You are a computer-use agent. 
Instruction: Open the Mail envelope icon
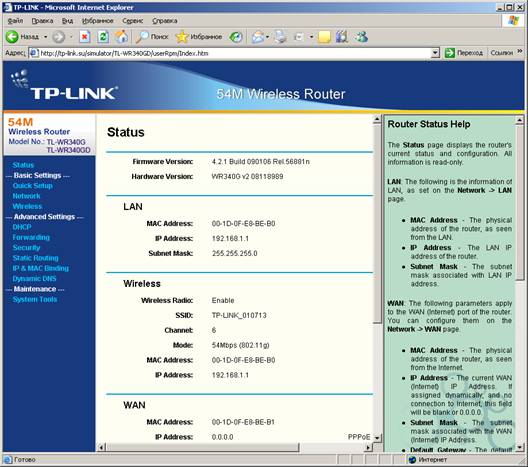258,37
